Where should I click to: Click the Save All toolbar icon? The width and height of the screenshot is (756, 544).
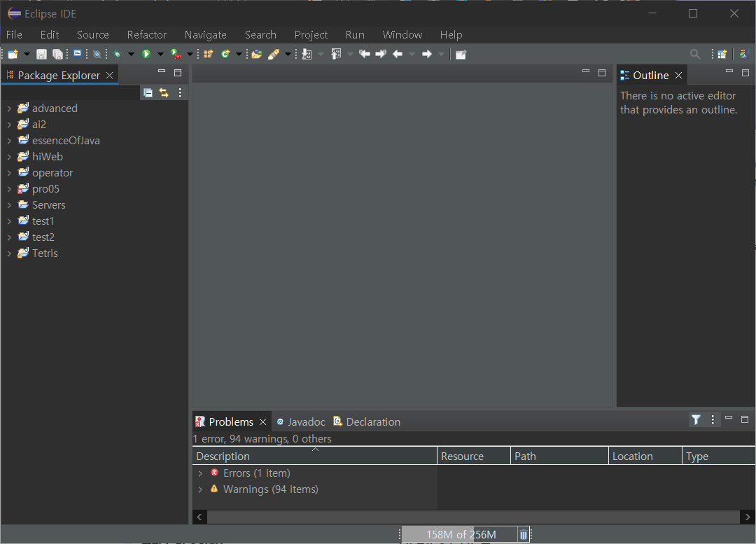(57, 54)
